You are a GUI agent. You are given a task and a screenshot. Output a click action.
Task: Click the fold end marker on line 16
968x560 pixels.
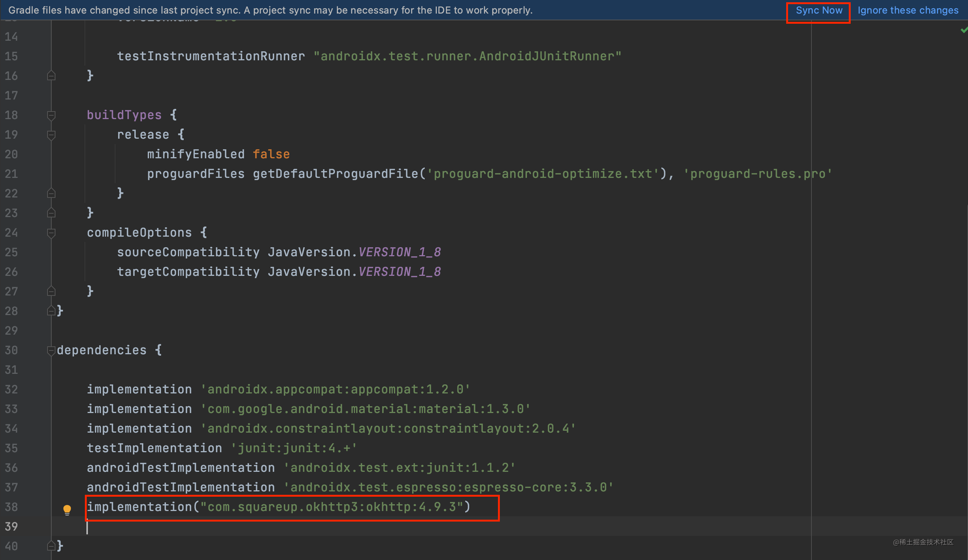[51, 76]
